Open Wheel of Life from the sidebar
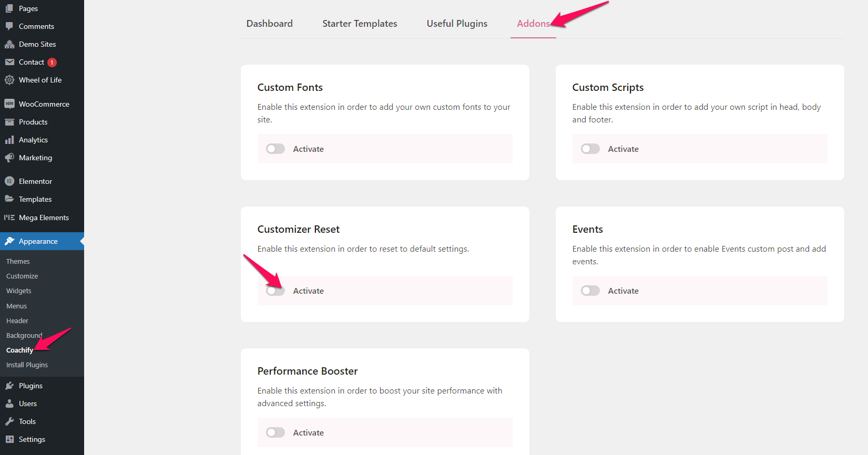Screen dimensions: 868x455 9,80
